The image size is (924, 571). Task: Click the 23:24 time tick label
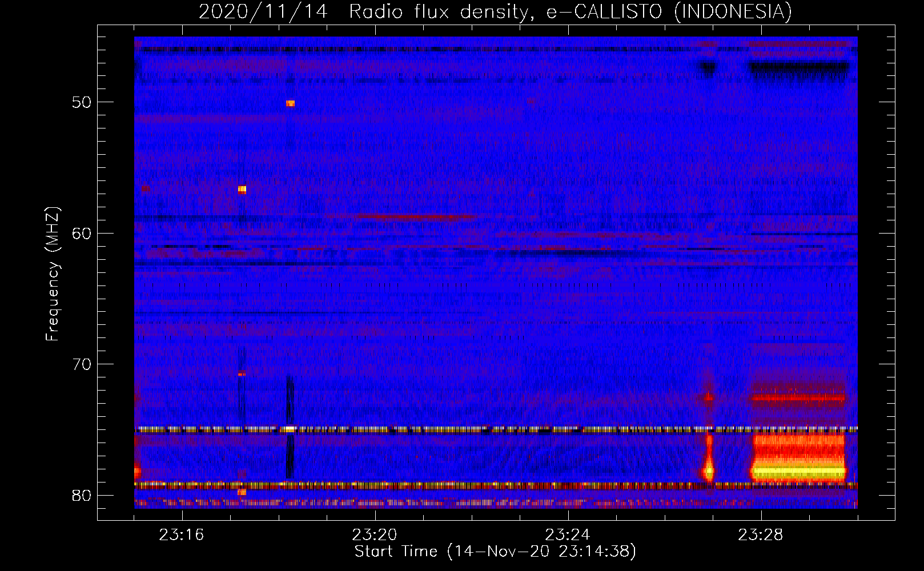(x=568, y=535)
